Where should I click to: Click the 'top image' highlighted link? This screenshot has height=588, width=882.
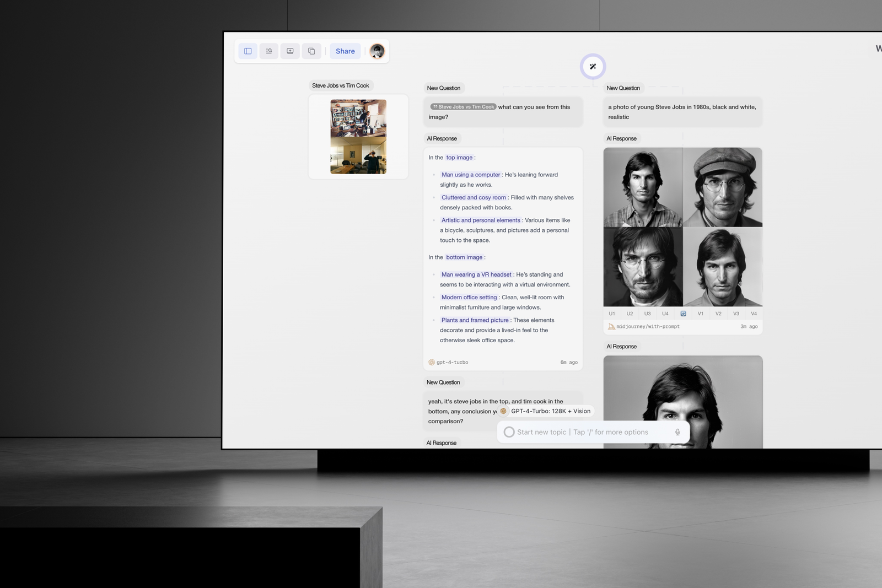[x=459, y=158]
